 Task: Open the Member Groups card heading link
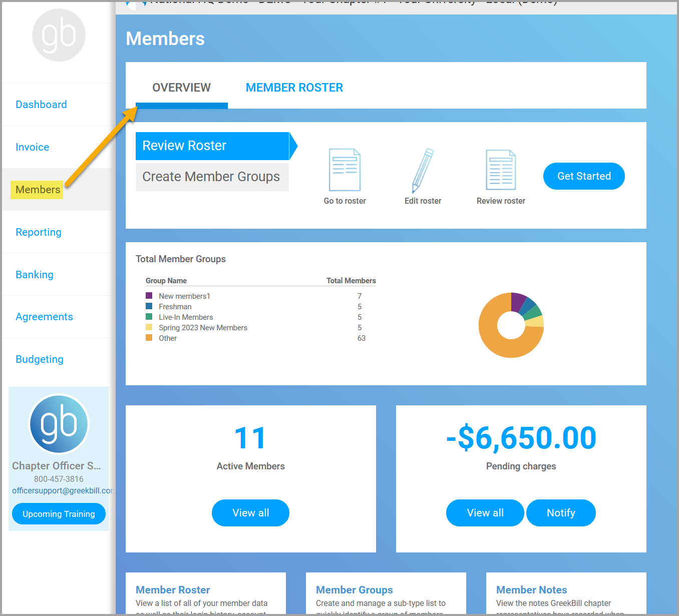tap(354, 590)
